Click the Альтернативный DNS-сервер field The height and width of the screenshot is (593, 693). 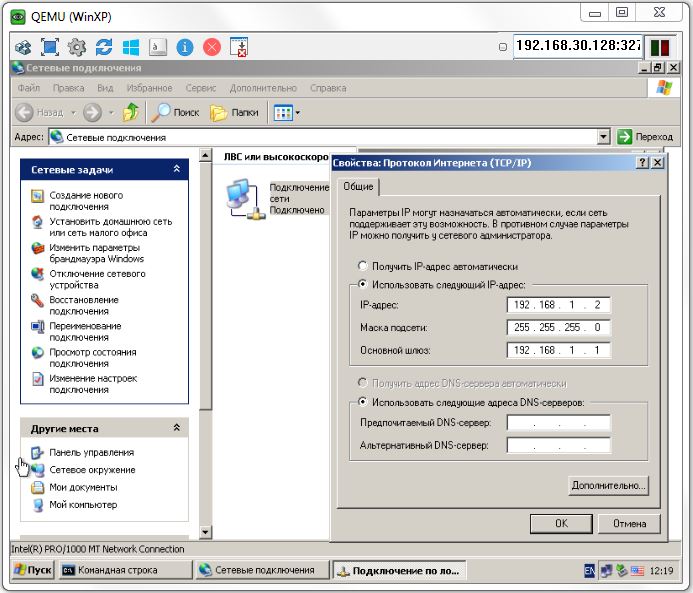click(x=559, y=445)
